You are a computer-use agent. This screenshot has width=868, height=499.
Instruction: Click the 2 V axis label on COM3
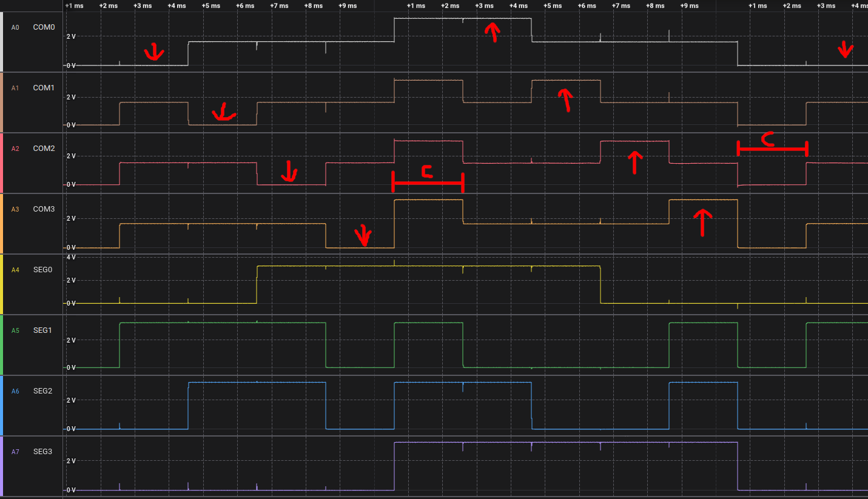70,218
